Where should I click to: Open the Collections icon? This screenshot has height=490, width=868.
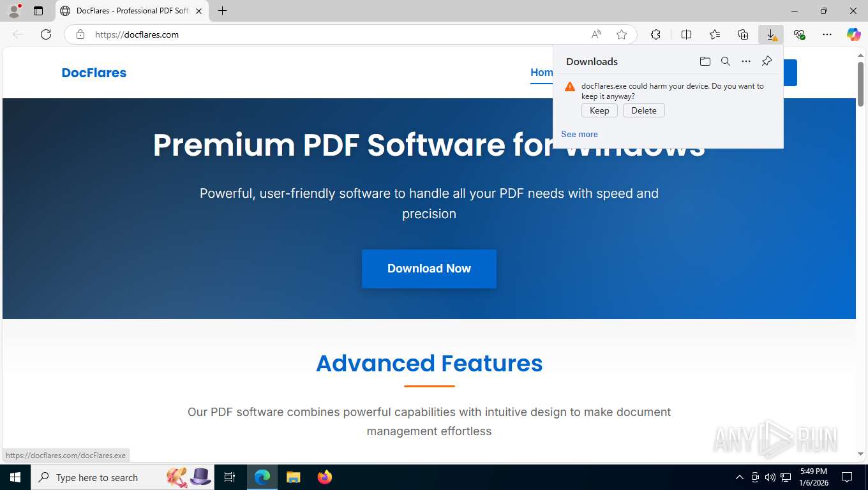pyautogui.click(x=743, y=34)
